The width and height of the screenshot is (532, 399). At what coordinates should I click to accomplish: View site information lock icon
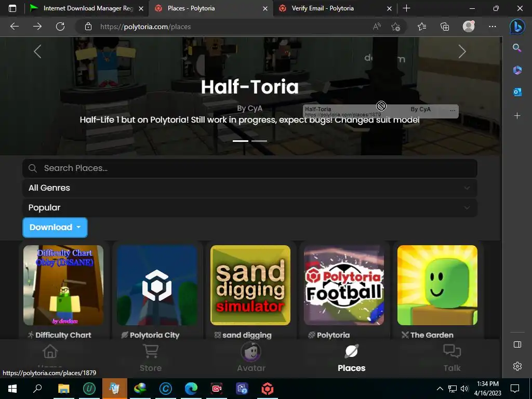point(88,26)
